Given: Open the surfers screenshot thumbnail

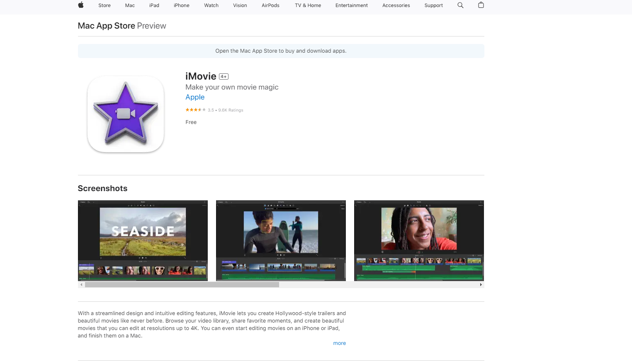Looking at the screenshot, I should coord(281,240).
